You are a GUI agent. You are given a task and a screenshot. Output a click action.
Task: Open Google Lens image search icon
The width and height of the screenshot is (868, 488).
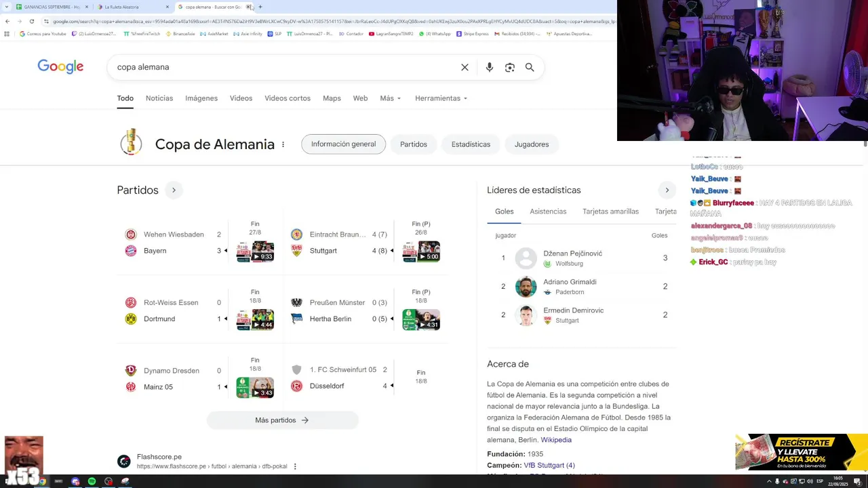(x=510, y=67)
